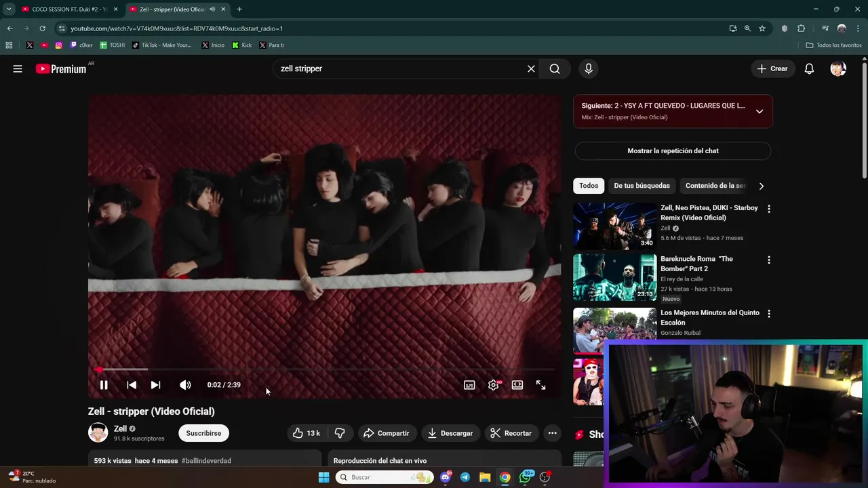
Task: Click the #ballindeverdad hashtag
Action: point(206,461)
